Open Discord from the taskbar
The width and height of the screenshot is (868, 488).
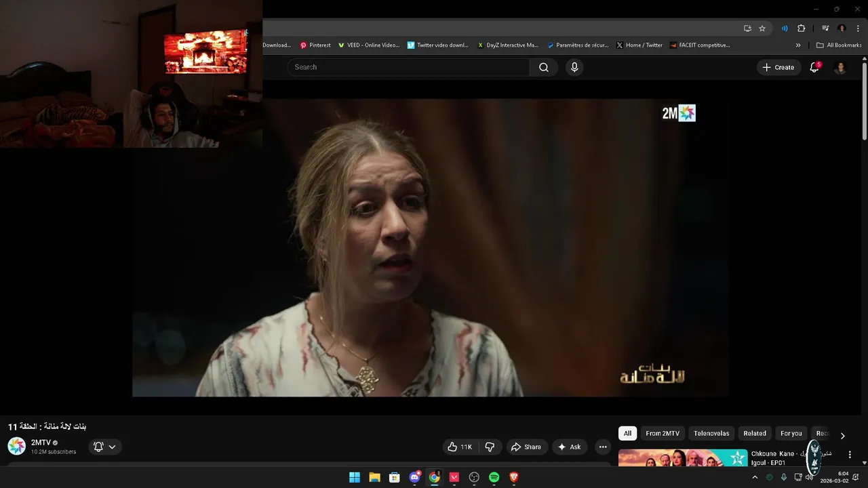[414, 477]
